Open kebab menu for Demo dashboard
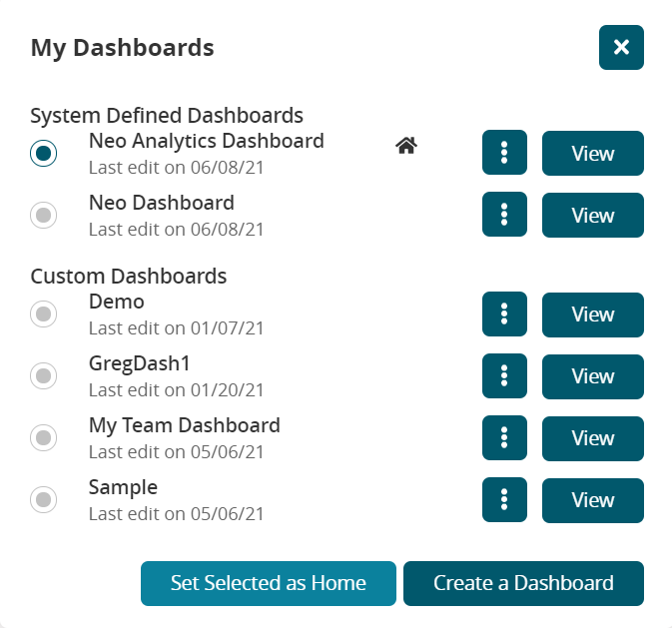The height and width of the screenshot is (628, 672). tap(504, 314)
